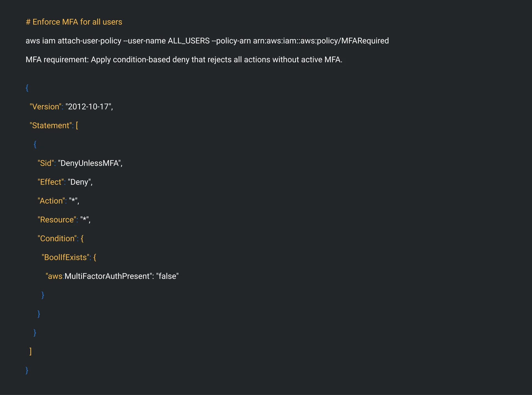Click the "Statement" key
The height and width of the screenshot is (395, 532).
(x=51, y=125)
